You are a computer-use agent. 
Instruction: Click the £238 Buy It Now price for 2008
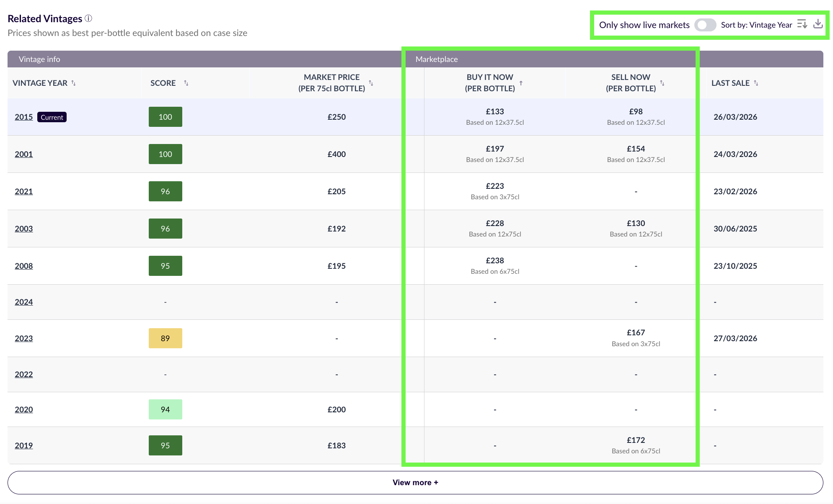(x=495, y=260)
